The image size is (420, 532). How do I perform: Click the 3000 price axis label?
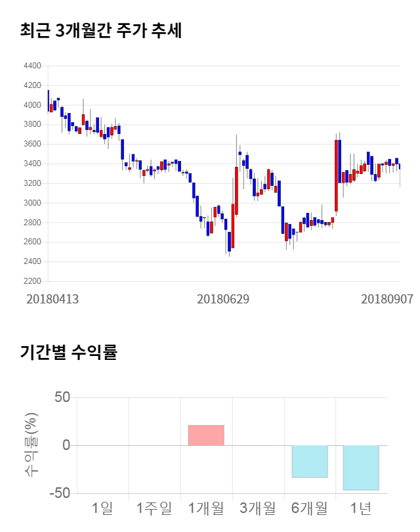pyautogui.click(x=31, y=203)
